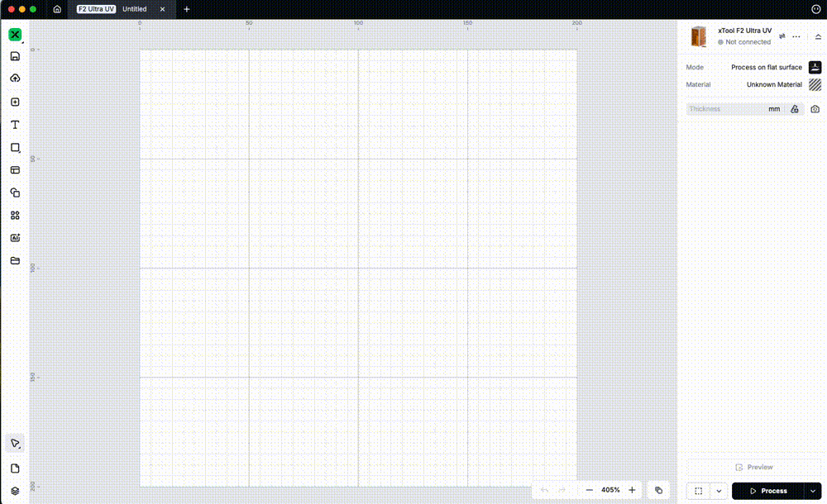This screenshot has height=504, width=827.
Task: Select the rectangle shape tool
Action: [15, 148]
